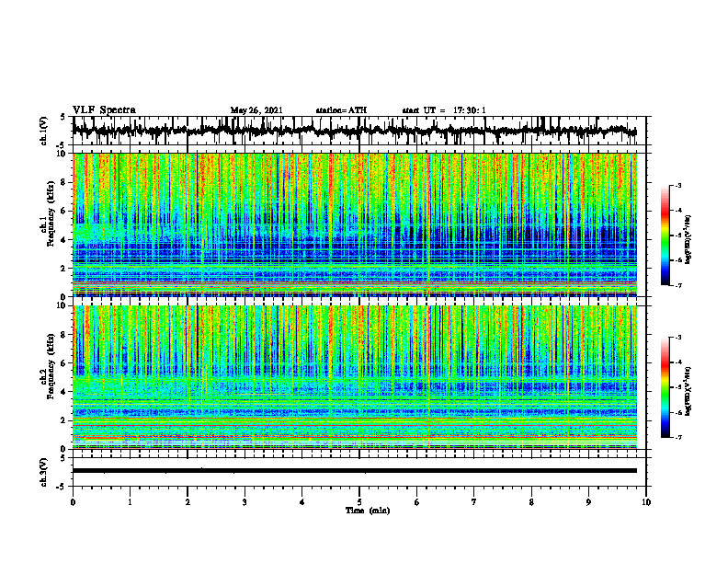Screen dimensions: 728x563
Task: Click the ch.2 spectrogram color scale bar
Action: pyautogui.click(x=665, y=387)
